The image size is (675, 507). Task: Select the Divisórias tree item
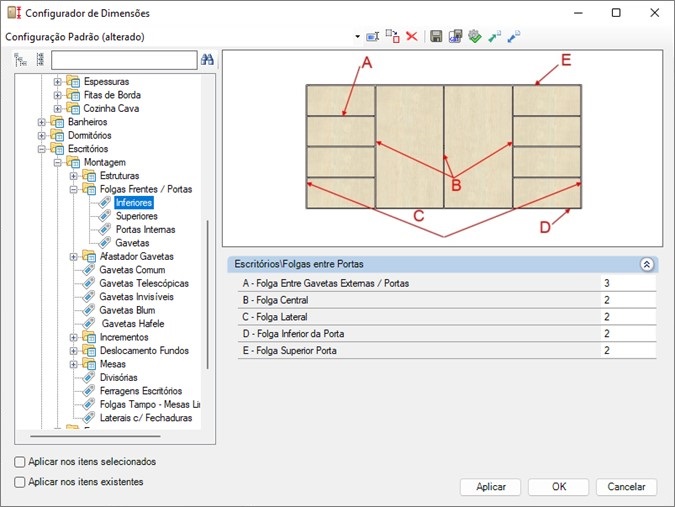(118, 377)
